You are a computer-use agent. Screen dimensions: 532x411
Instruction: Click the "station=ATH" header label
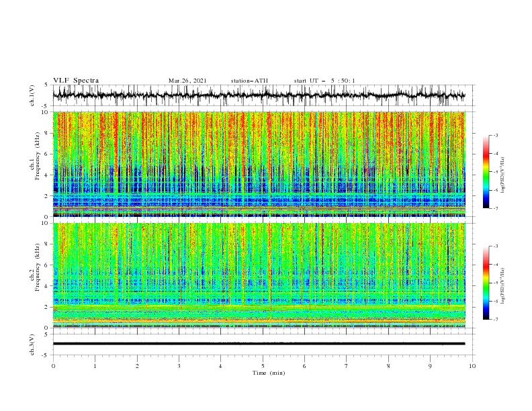point(249,81)
